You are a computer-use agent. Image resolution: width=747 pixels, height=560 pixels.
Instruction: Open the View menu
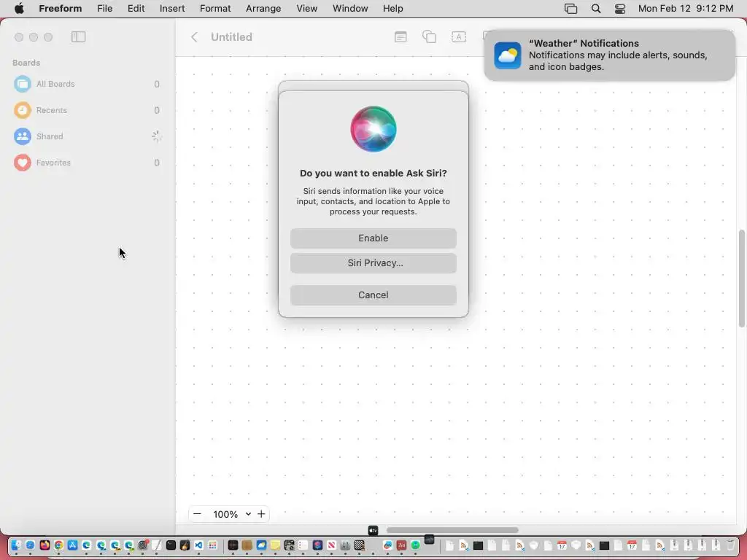pos(307,9)
